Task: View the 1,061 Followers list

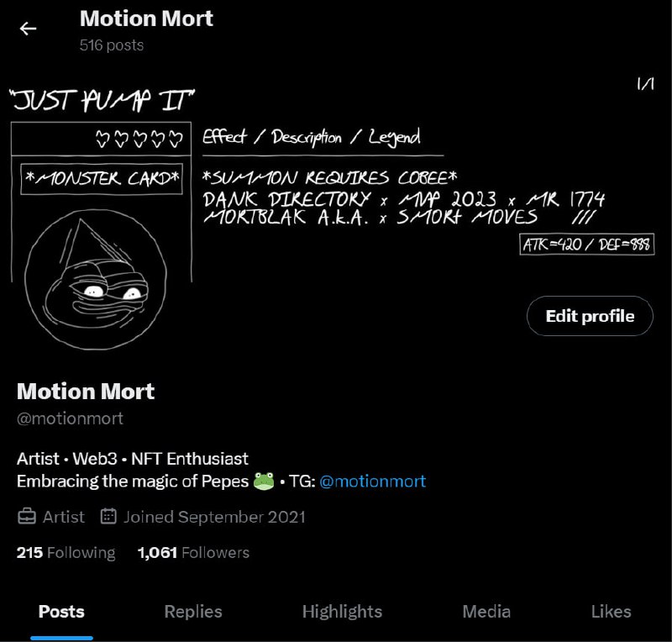Action: click(x=193, y=552)
